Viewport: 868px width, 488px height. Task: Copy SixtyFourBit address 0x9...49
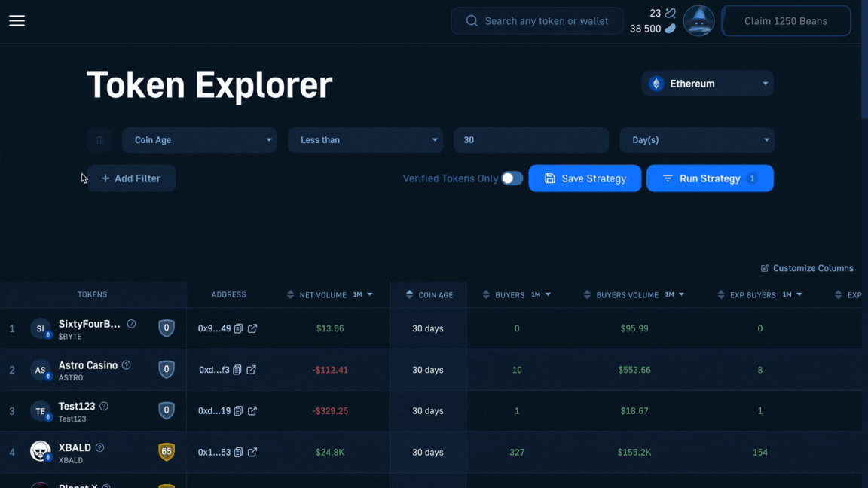tap(239, 328)
